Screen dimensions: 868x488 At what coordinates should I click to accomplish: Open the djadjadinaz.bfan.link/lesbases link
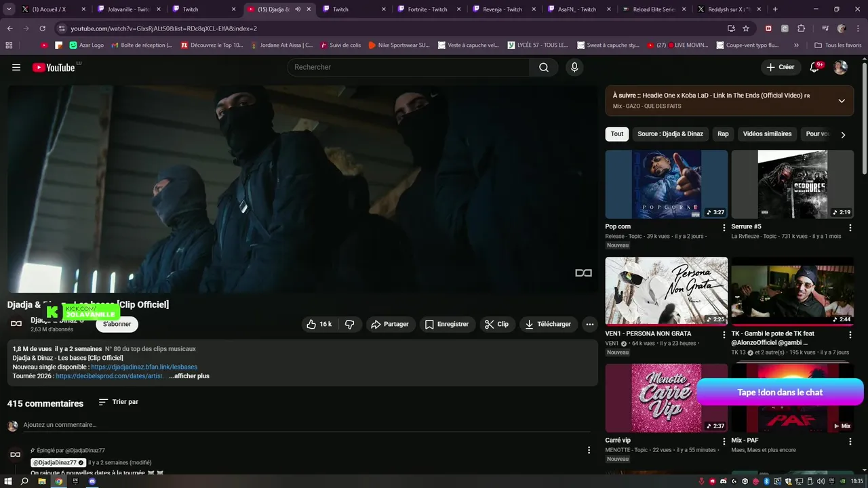point(144,367)
